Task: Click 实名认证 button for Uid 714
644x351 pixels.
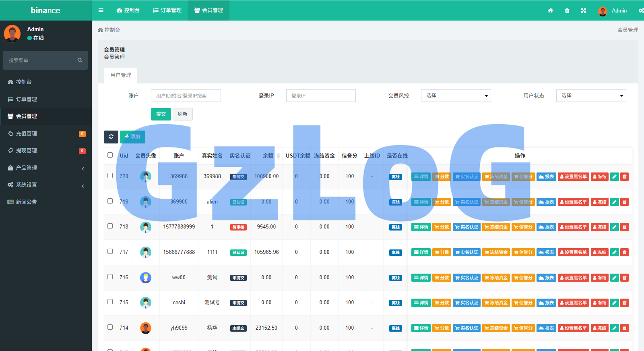Action: (467, 328)
